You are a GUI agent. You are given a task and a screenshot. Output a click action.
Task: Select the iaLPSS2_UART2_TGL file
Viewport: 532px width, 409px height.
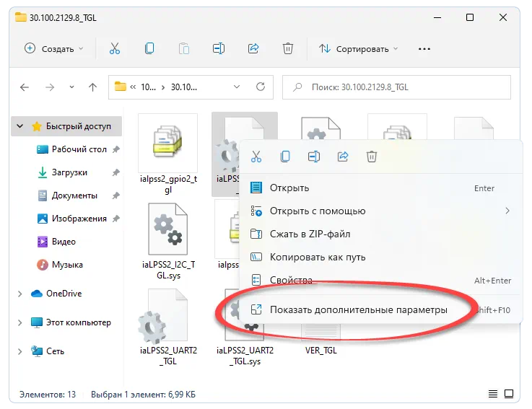pos(168,327)
